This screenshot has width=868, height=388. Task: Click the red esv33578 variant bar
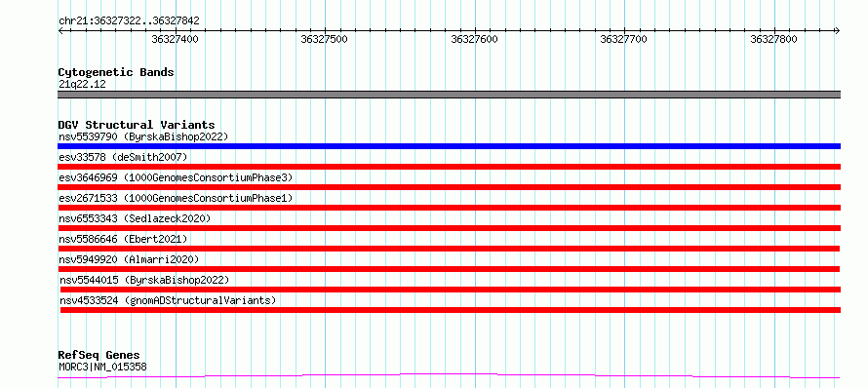point(449,167)
